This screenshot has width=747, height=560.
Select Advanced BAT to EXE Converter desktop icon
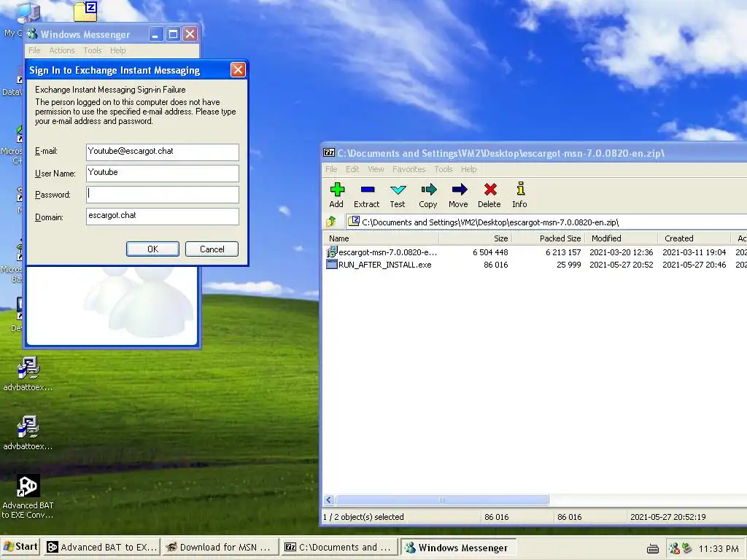pos(28,486)
